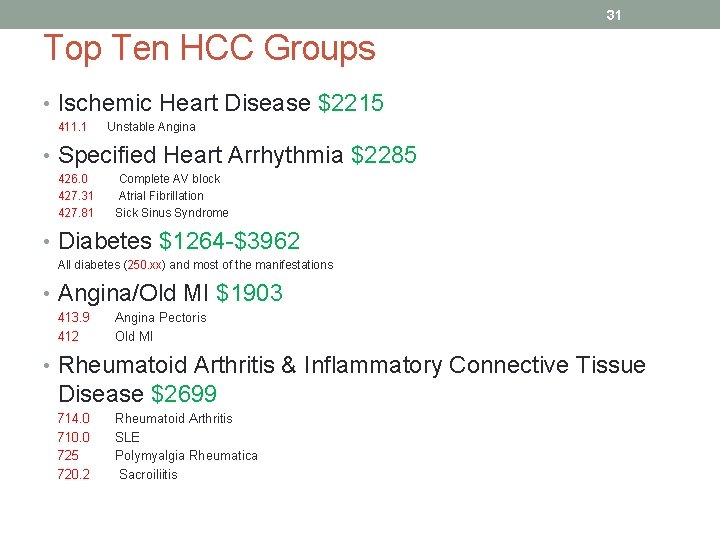Click the $2215 dollar amount
This screenshot has height=540, width=720.
pos(351,102)
